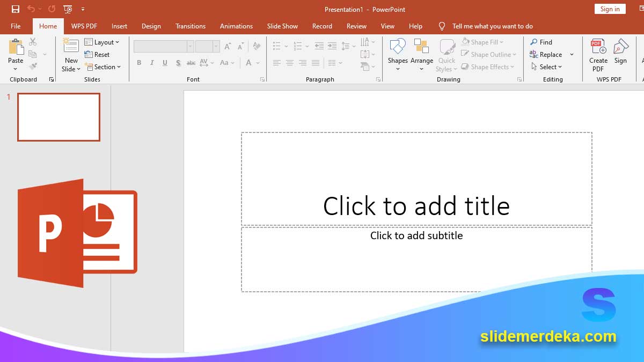Toggle Justify alignment
Viewport: 644px width, 362px height.
[x=316, y=63]
